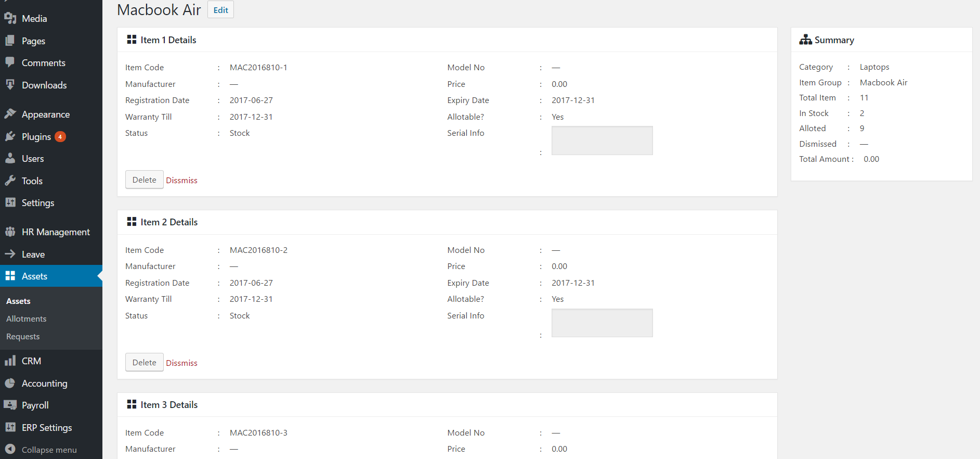Click Item 1 Registration Date 2017-06-27
The width and height of the screenshot is (980, 459).
click(251, 100)
